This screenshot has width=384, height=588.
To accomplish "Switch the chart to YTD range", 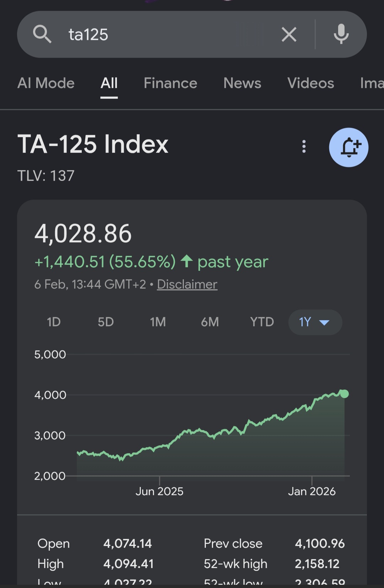I will click(x=262, y=322).
